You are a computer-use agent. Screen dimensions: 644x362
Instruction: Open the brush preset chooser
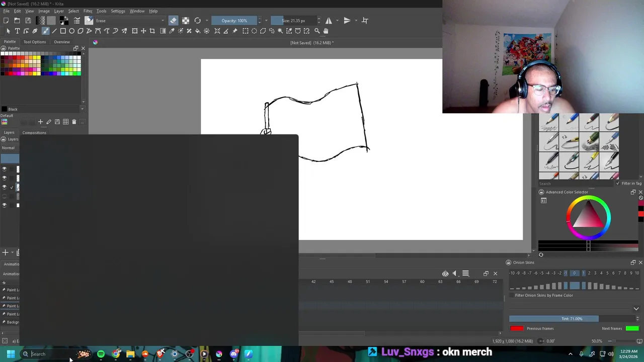click(89, 21)
